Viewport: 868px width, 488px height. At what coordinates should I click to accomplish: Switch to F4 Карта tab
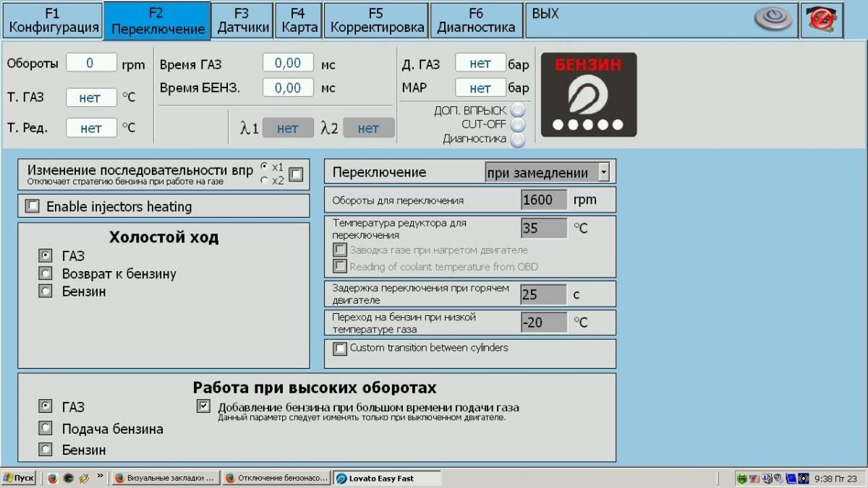(x=299, y=20)
